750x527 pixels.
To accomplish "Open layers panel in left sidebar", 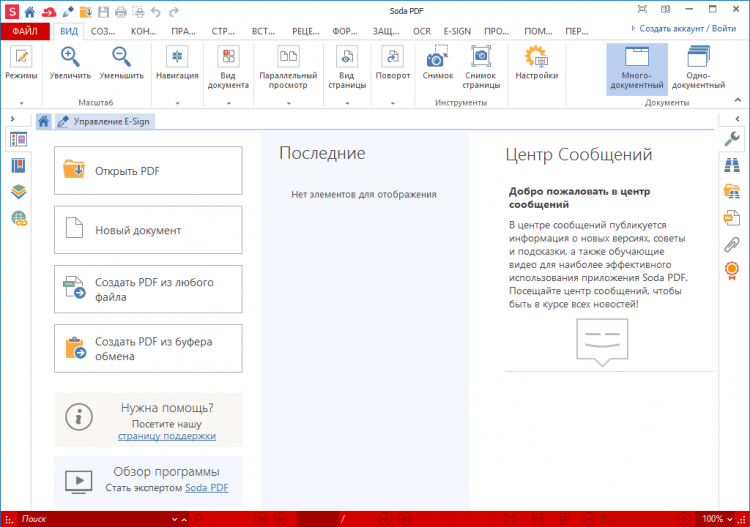I will 19,192.
